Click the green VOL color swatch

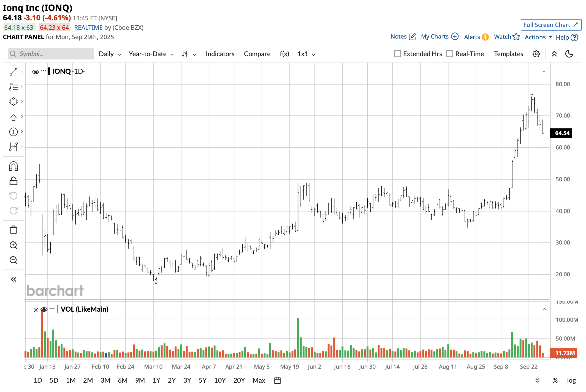pos(57,309)
